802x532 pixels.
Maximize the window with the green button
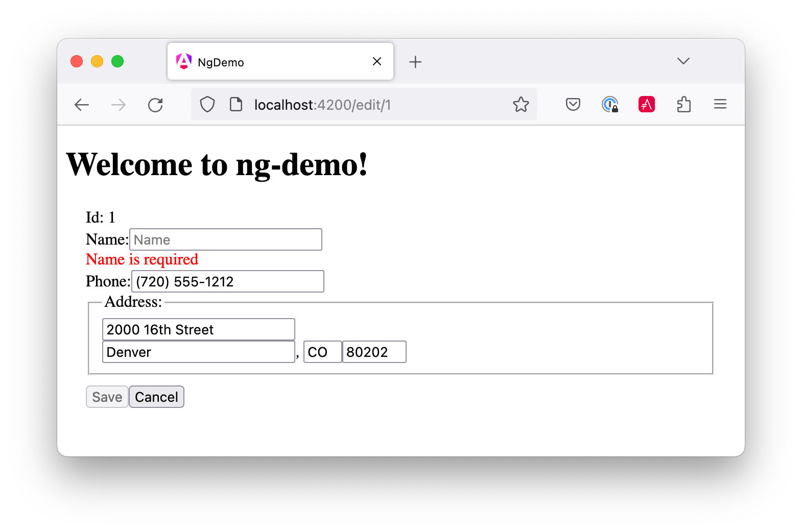[x=117, y=61]
